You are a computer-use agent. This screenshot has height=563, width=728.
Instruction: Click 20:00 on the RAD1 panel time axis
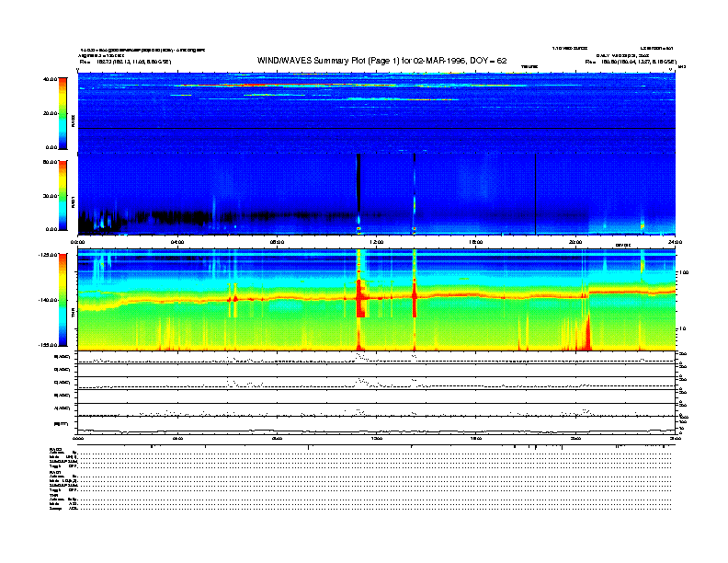575,242
